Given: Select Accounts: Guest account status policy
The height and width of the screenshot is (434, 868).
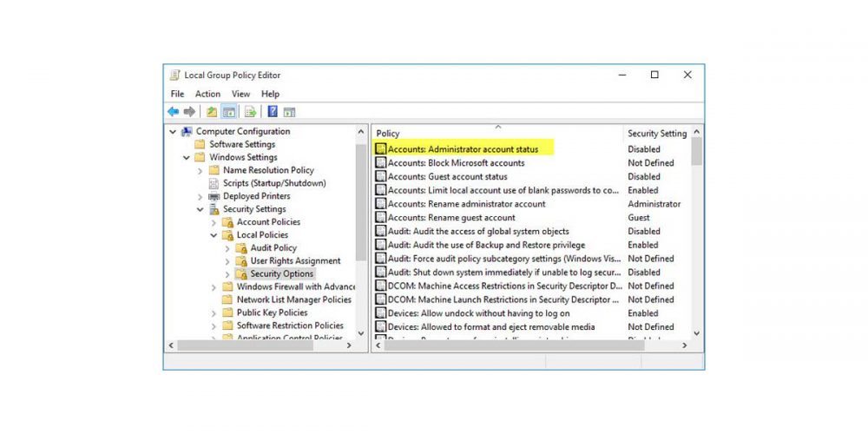Looking at the screenshot, I should pos(447,177).
